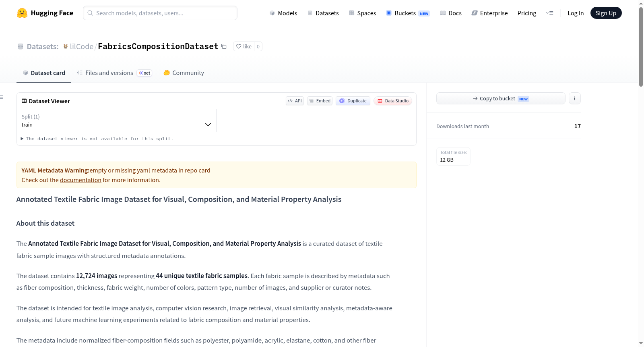Click the bold '12,724 images' text
Image resolution: width=644 pixels, height=347 pixels.
97,276
